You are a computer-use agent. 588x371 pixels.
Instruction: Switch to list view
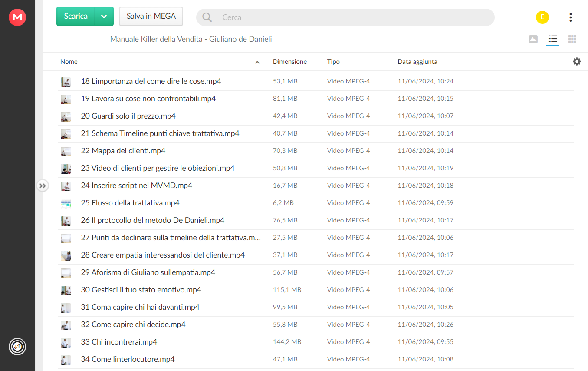point(552,39)
